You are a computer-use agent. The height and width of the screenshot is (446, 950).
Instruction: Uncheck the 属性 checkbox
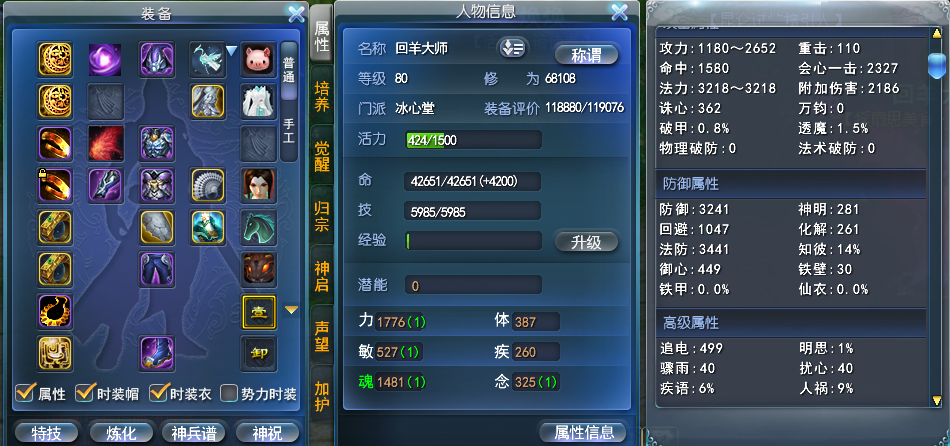[x=25, y=393]
